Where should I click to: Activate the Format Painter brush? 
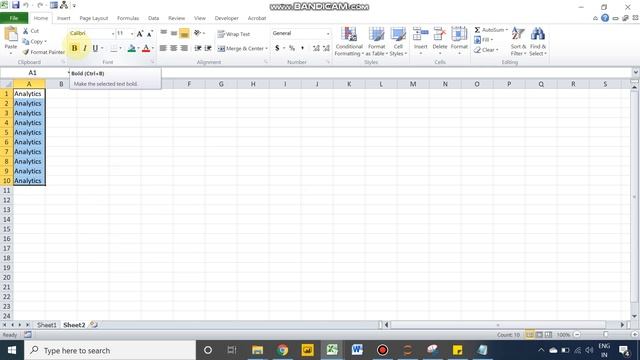26,52
